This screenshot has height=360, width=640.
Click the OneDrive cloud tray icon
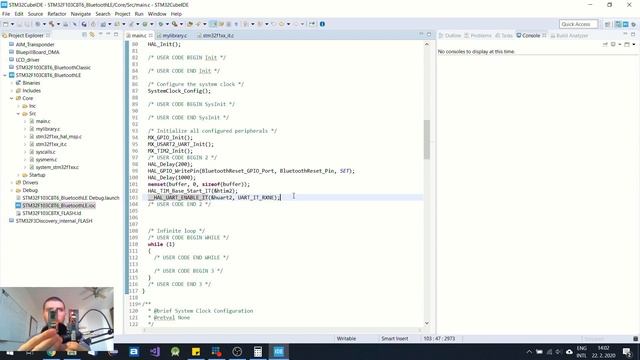pyautogui.click(x=569, y=351)
